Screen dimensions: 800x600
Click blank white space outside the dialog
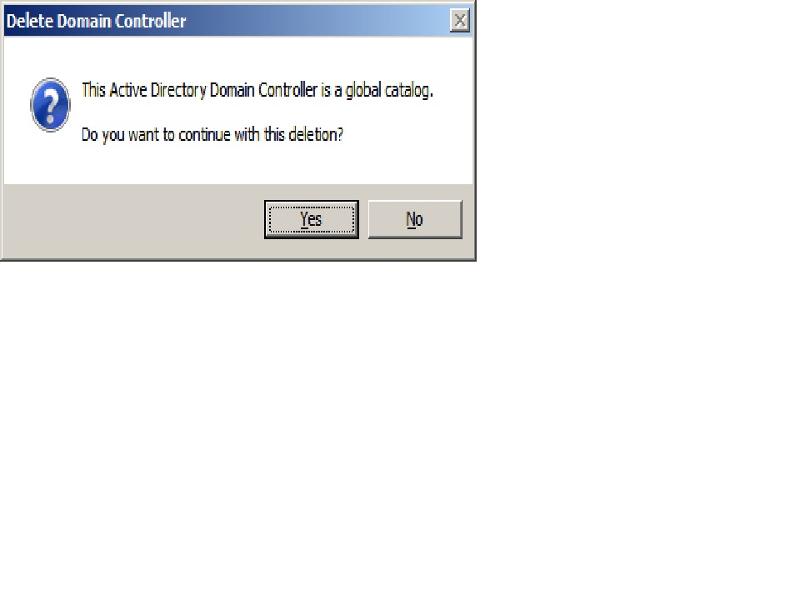pyautogui.click(x=612, y=357)
